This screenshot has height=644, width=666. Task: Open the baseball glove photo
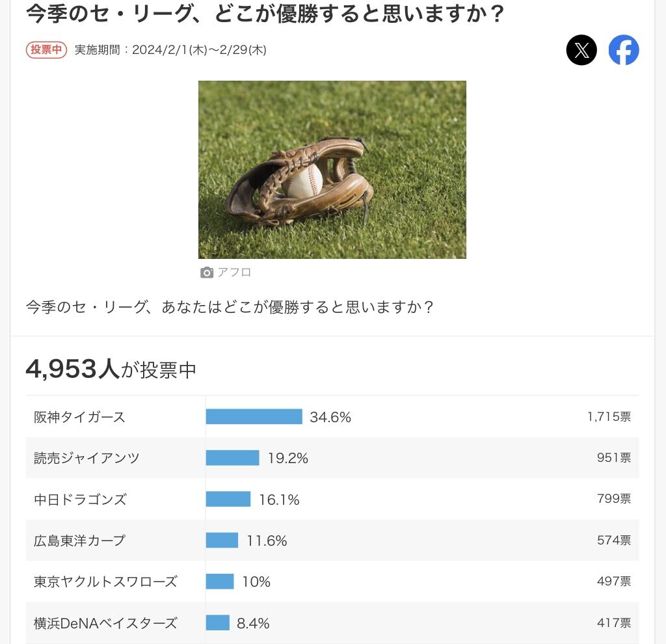pyautogui.click(x=332, y=170)
